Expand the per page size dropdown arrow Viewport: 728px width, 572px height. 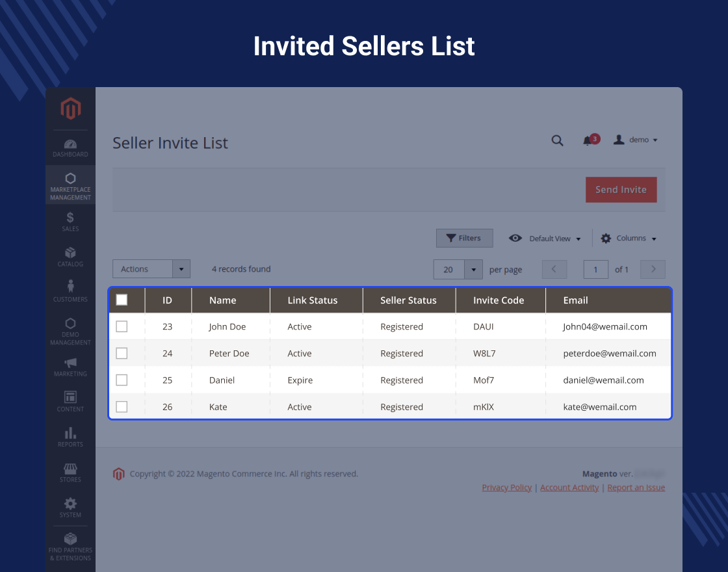click(x=474, y=270)
